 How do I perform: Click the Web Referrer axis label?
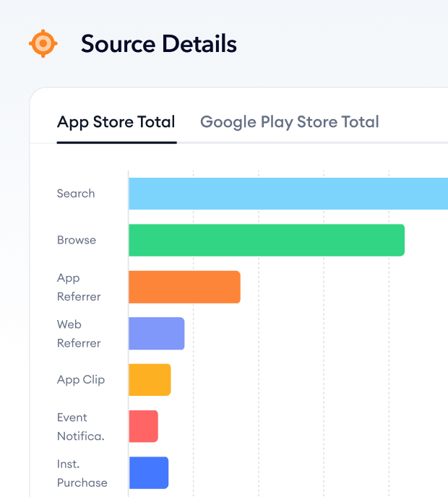click(79, 334)
